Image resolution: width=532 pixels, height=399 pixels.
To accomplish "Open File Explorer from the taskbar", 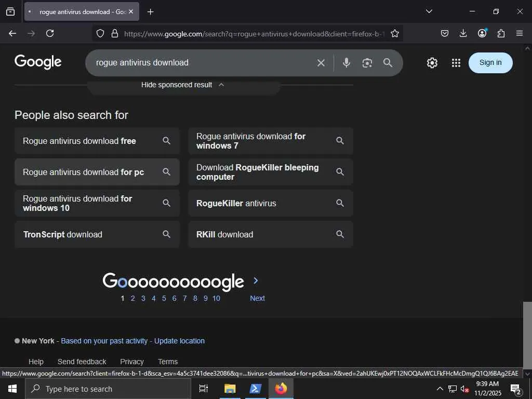I will pos(230,389).
